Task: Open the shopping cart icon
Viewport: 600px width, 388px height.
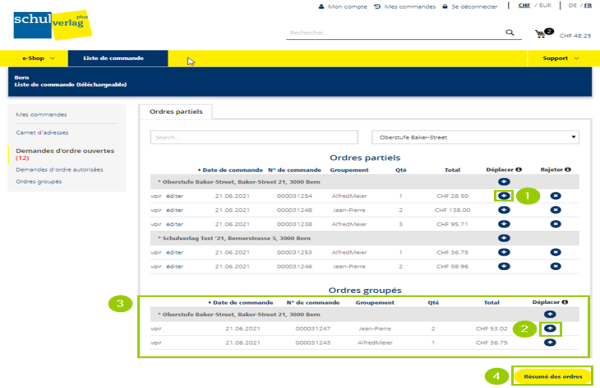Action: coord(540,34)
